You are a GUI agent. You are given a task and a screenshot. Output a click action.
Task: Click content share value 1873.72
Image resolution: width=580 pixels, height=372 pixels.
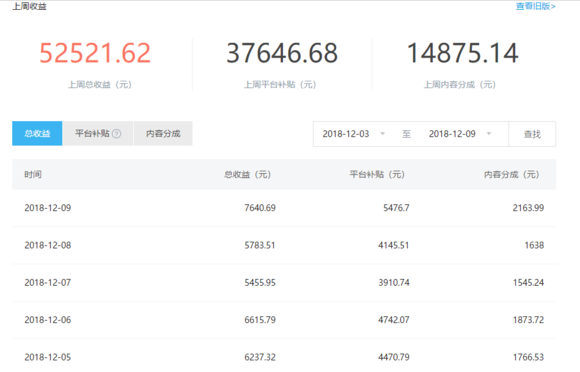point(528,320)
